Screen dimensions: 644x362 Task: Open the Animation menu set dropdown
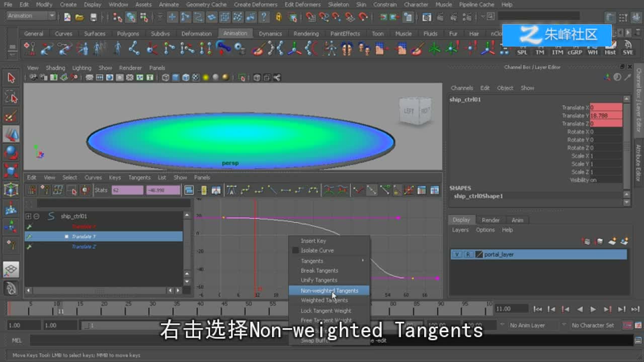click(x=30, y=16)
